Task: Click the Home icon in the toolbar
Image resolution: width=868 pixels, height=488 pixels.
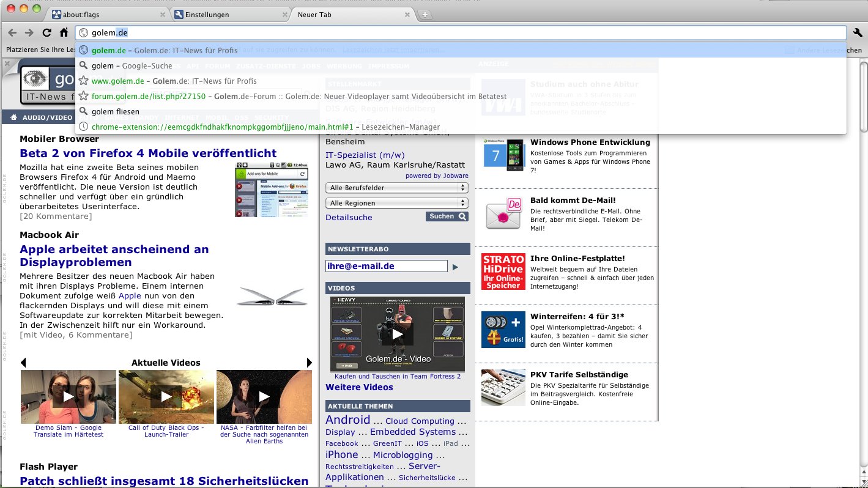Action: click(x=64, y=32)
